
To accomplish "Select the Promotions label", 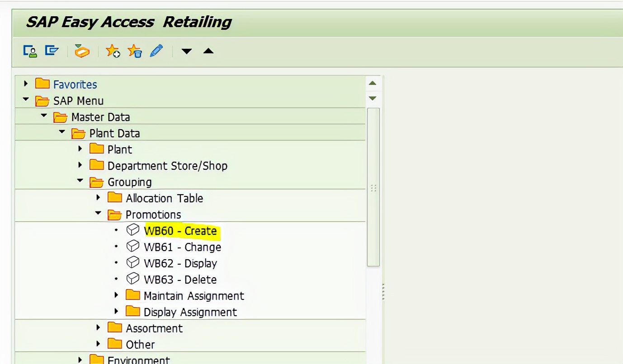I will point(153,215).
